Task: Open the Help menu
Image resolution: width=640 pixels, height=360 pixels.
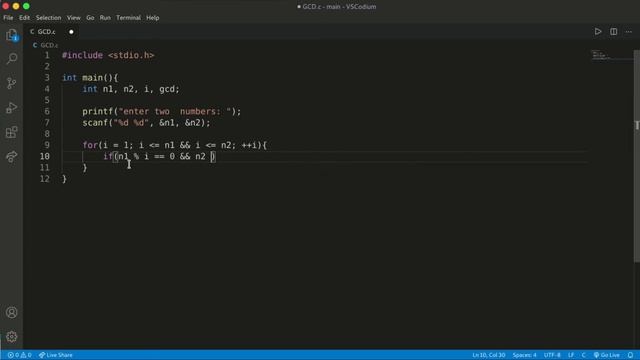Action: (153, 18)
